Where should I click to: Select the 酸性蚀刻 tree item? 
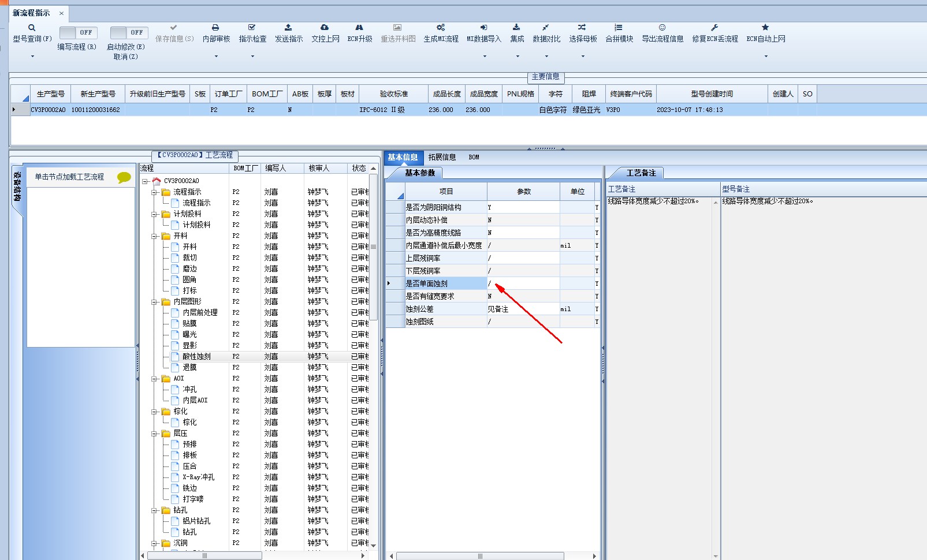click(x=196, y=356)
